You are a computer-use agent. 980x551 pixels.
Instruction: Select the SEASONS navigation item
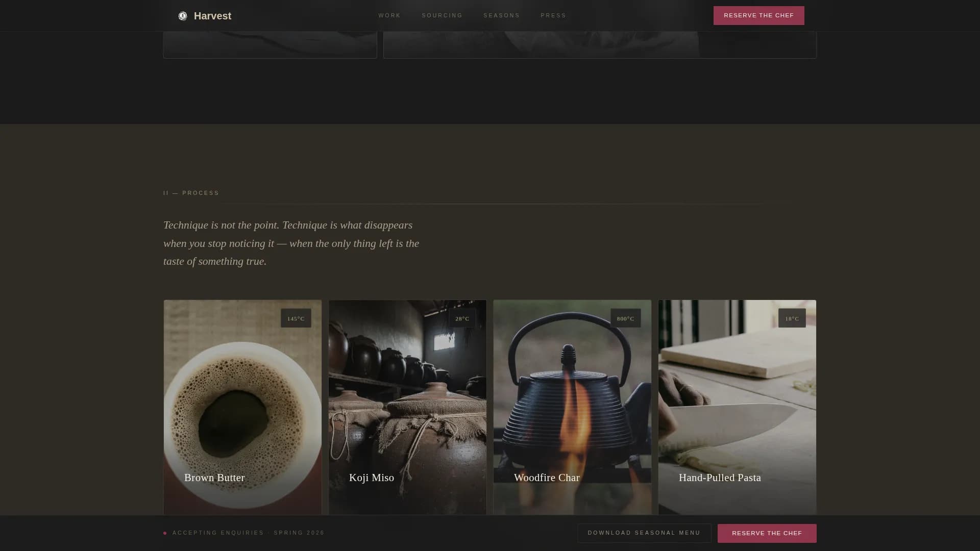502,15
